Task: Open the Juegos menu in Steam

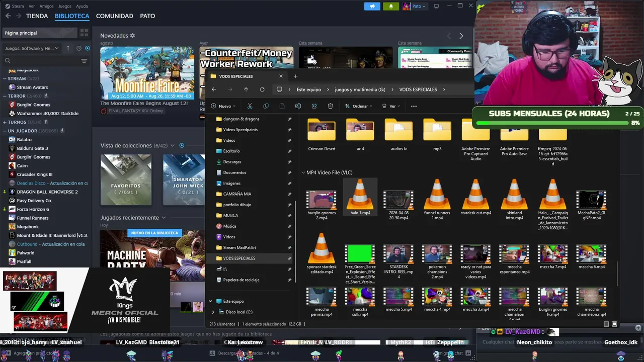Action: click(x=65, y=6)
